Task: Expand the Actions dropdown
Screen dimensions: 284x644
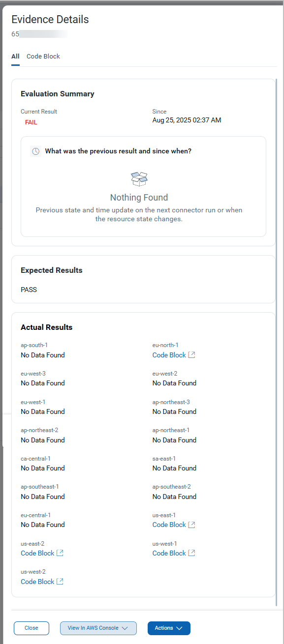Action: click(169, 628)
